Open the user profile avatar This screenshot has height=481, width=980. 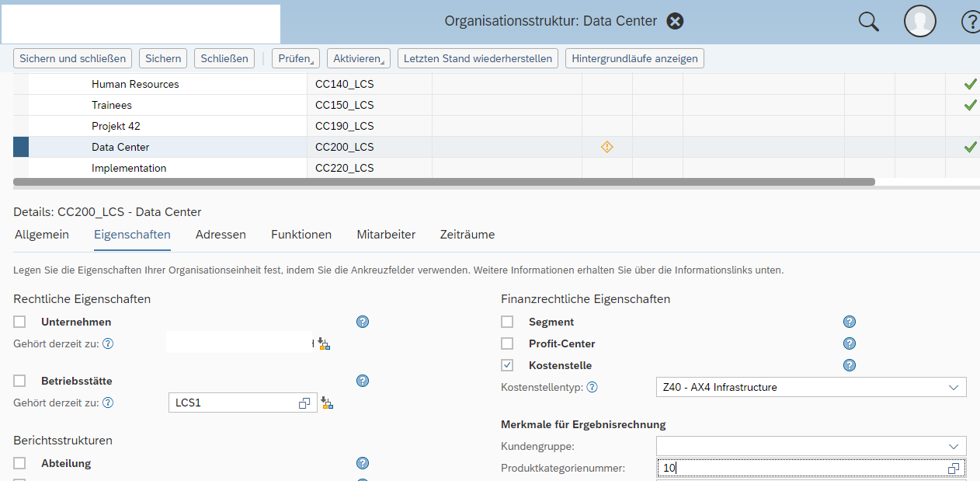point(919,22)
